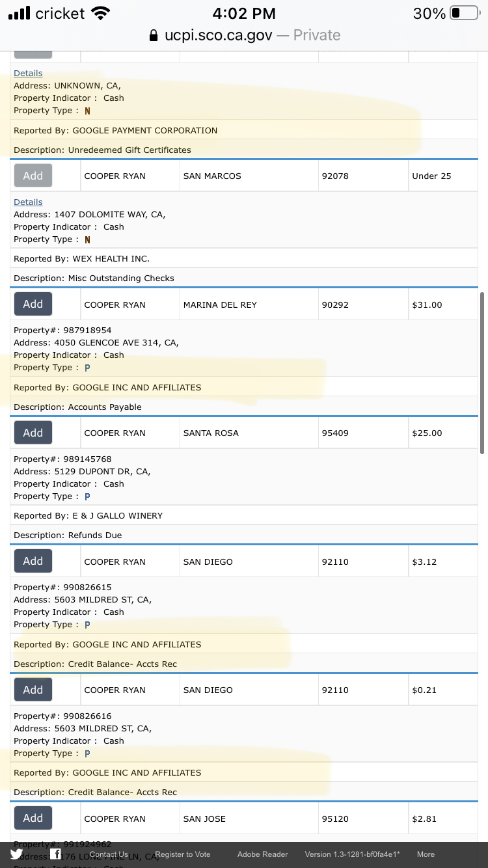Select 'Address: 4050 GLENCOE AVE 314, CA,'

[96, 343]
